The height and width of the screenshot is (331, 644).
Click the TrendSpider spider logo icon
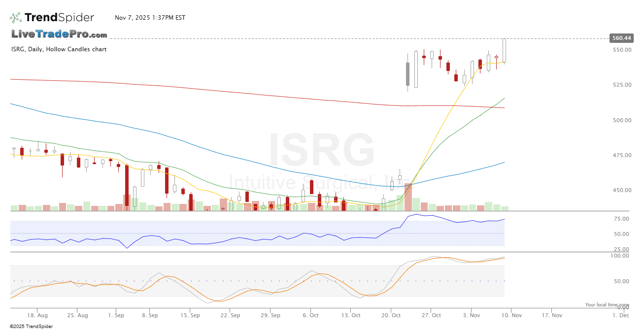pyautogui.click(x=16, y=18)
